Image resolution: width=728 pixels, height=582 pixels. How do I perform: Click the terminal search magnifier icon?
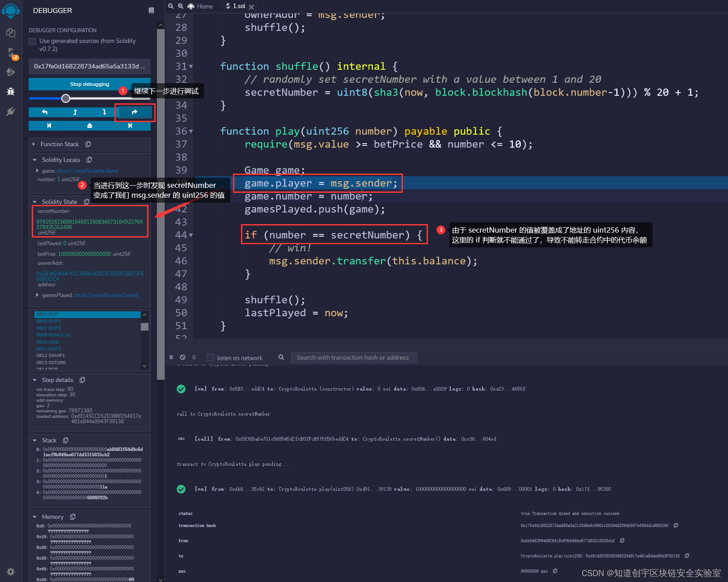(281, 357)
